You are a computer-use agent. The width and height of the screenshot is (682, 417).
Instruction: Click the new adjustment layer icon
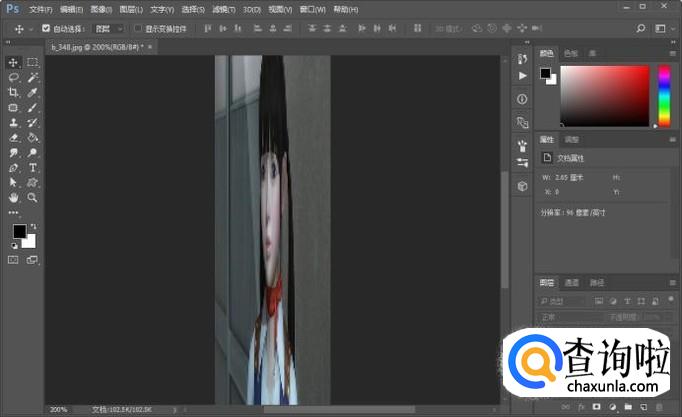[x=612, y=407]
